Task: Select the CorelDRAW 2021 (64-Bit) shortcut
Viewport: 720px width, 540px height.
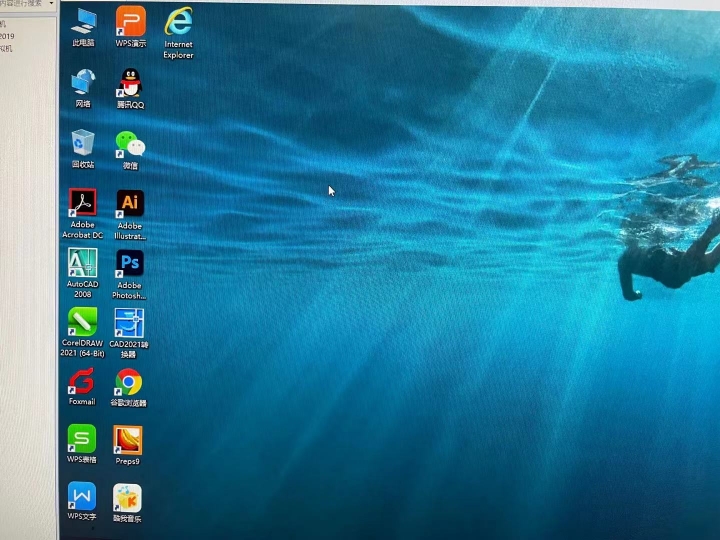Action: coord(82,322)
